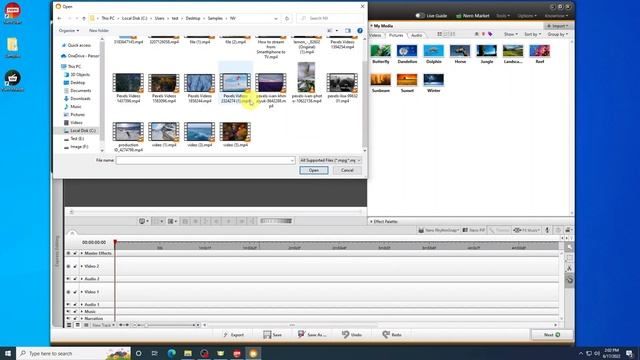This screenshot has width=640, height=360.
Task: Open Nero Market from top bar
Action: tap(472, 16)
